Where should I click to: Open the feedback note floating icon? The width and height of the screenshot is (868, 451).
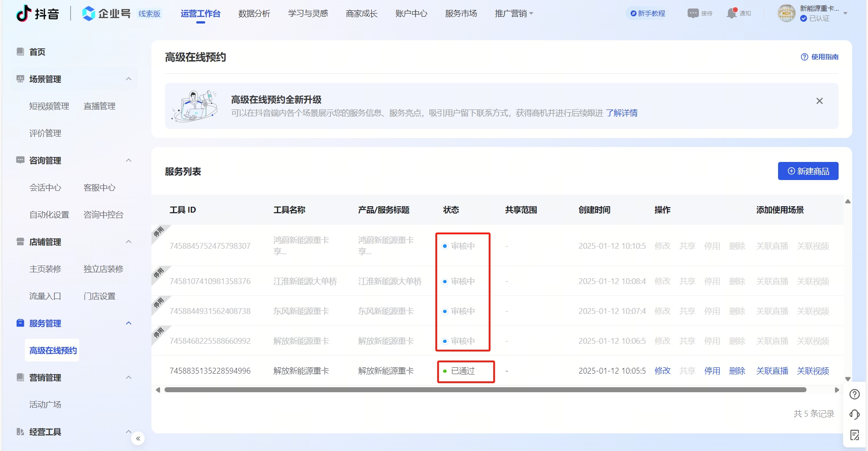(x=854, y=435)
